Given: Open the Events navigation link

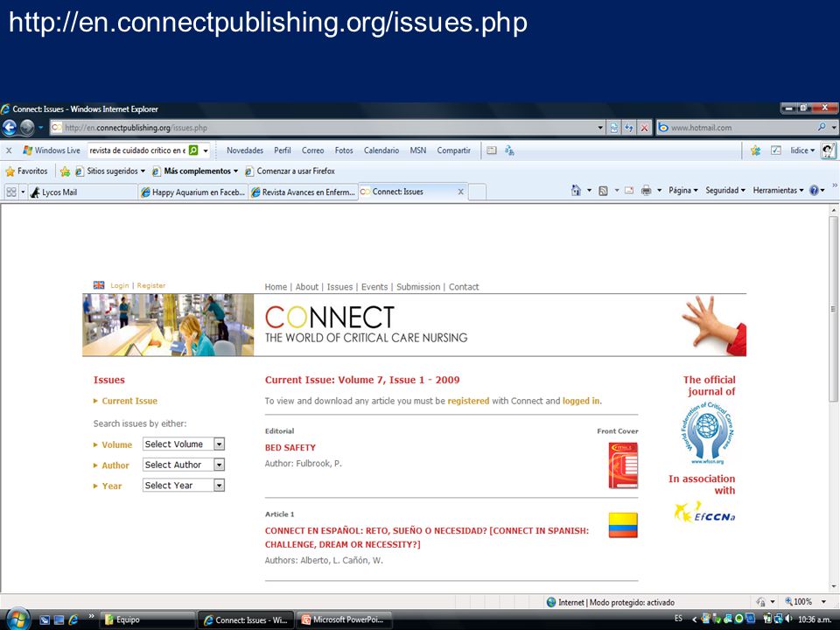Looking at the screenshot, I should [374, 287].
